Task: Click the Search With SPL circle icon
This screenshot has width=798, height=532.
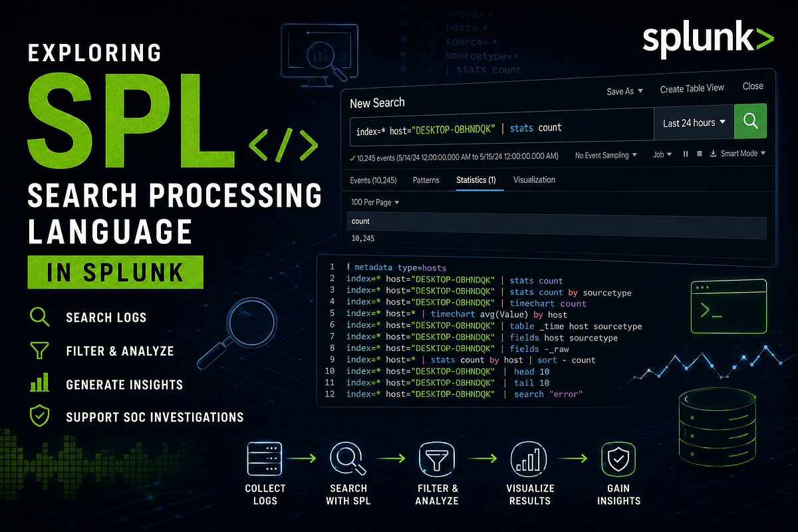Action: [348, 459]
